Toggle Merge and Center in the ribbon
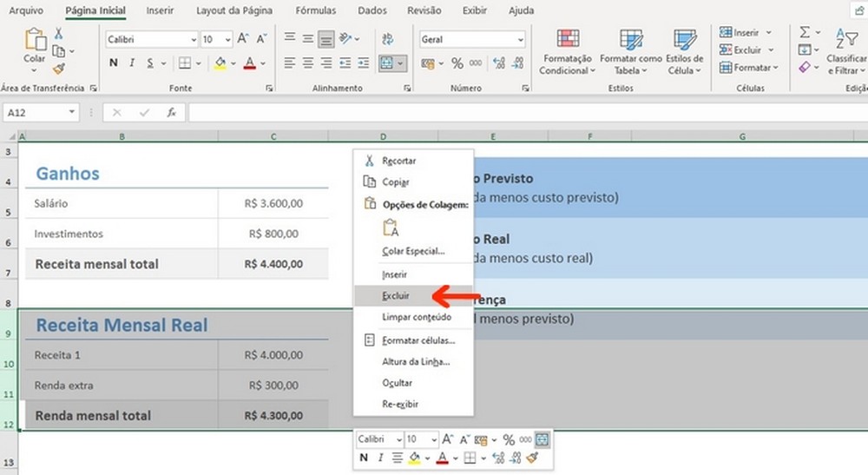 click(386, 63)
